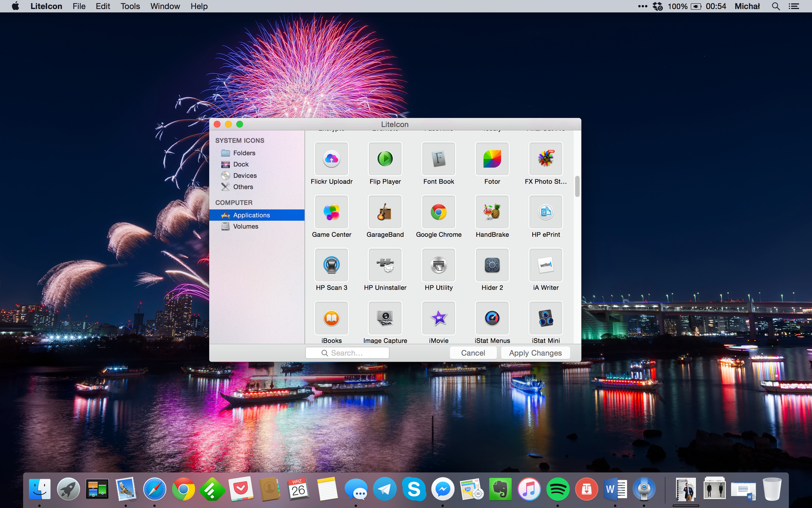The width and height of the screenshot is (812, 508).
Task: Open the Tools menu
Action: pyautogui.click(x=130, y=6)
